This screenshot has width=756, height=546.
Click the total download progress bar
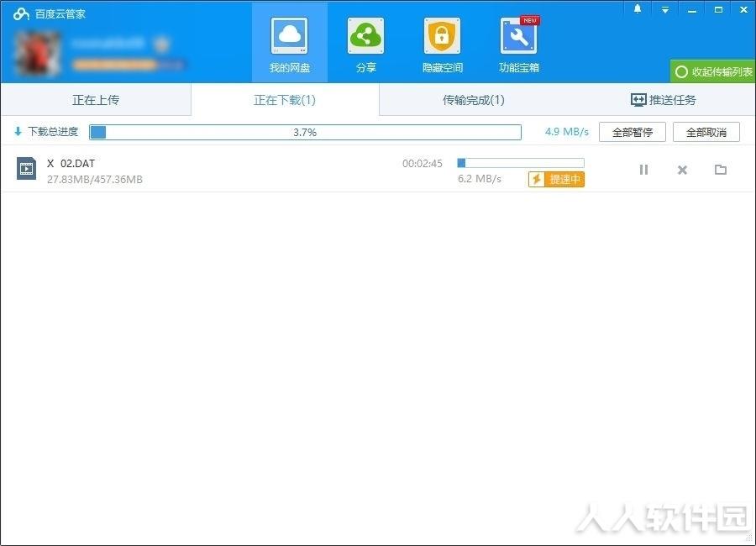tap(305, 132)
